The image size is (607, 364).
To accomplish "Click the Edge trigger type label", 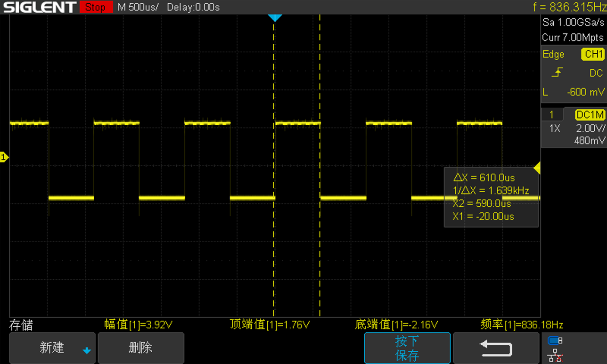I will (x=553, y=54).
